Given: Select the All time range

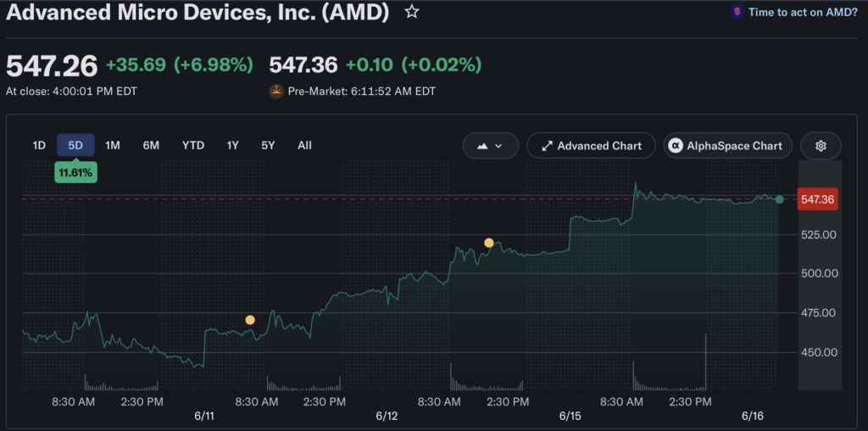Looking at the screenshot, I should [x=304, y=146].
